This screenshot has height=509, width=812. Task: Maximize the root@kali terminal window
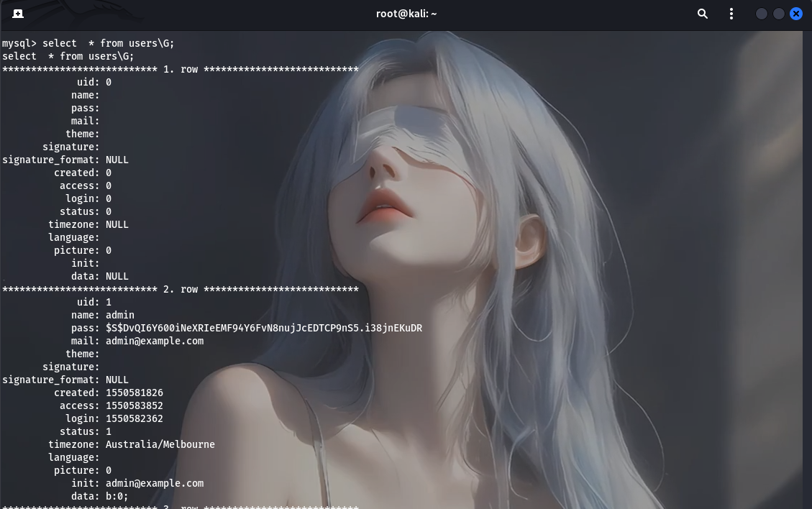(x=778, y=14)
